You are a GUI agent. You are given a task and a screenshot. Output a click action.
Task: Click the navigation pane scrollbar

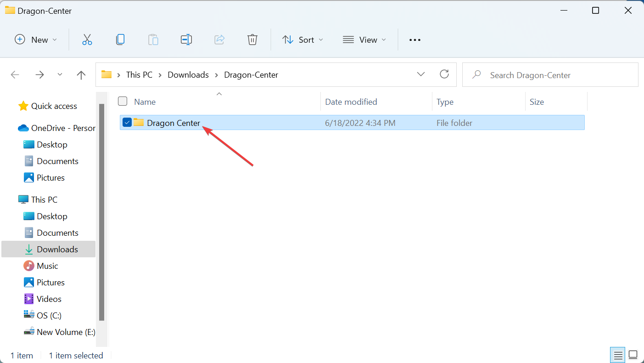[101, 212]
